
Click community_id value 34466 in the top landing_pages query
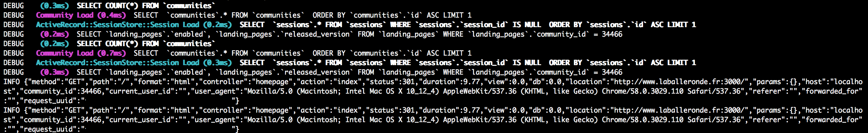pos(612,34)
